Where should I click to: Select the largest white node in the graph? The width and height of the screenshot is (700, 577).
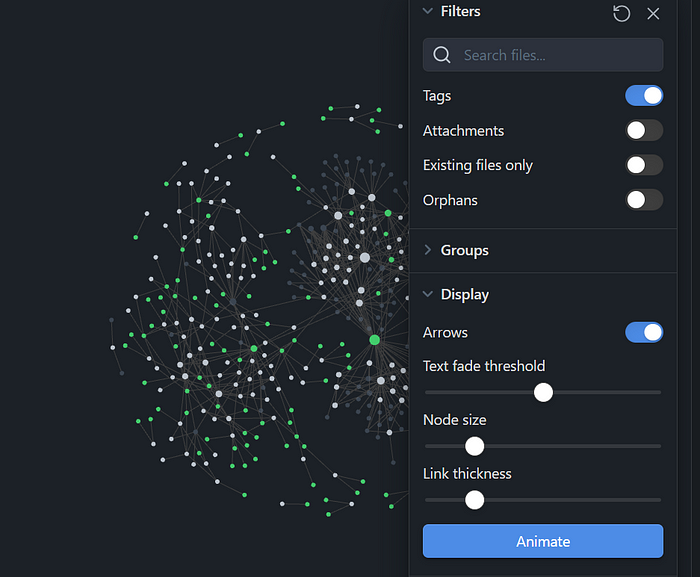tap(365, 258)
